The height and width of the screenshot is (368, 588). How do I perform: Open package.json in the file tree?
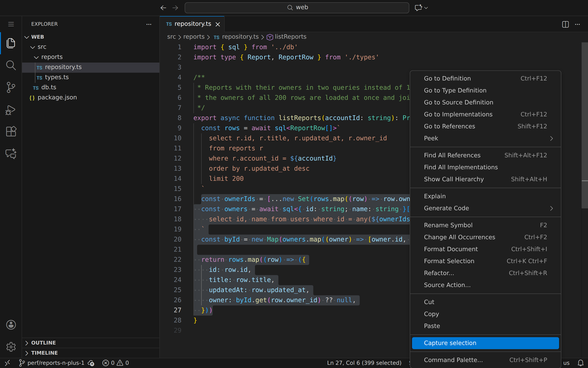91,98
